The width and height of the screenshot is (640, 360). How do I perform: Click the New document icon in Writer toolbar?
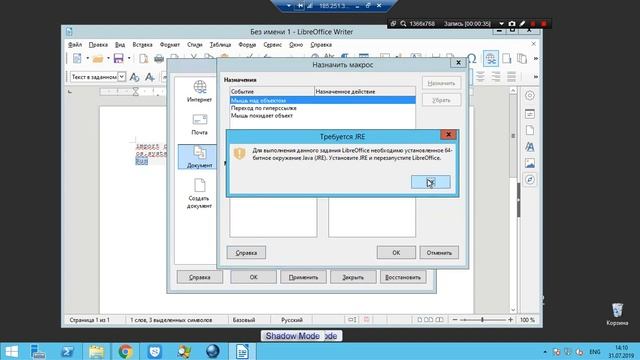point(77,58)
